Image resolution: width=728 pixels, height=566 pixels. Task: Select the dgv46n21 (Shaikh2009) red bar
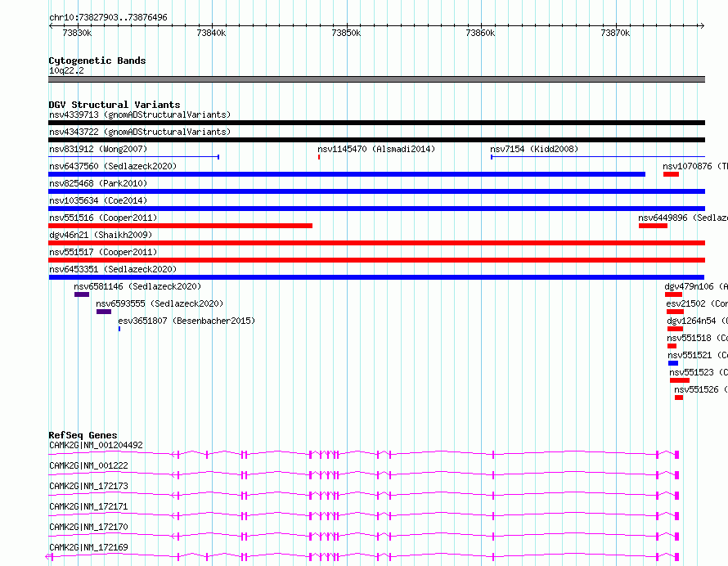376,243
